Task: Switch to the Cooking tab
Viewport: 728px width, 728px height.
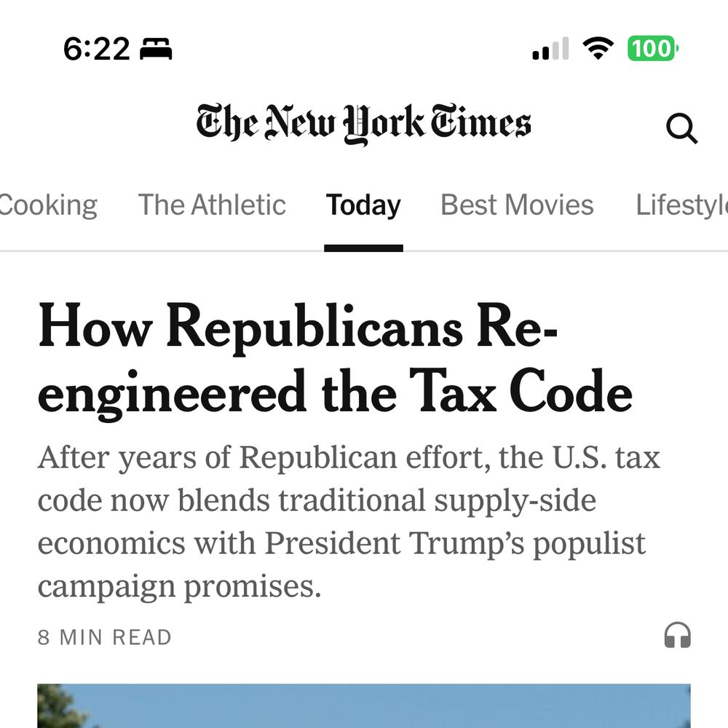Action: pos(48,205)
